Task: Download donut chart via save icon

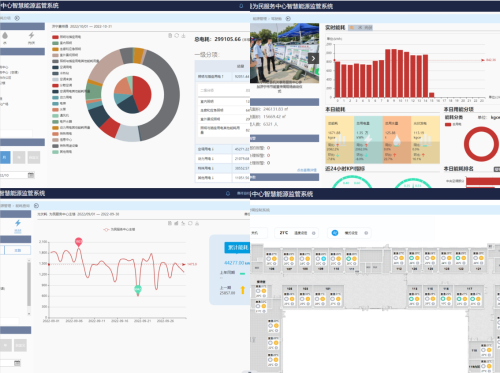Action: 183,36
